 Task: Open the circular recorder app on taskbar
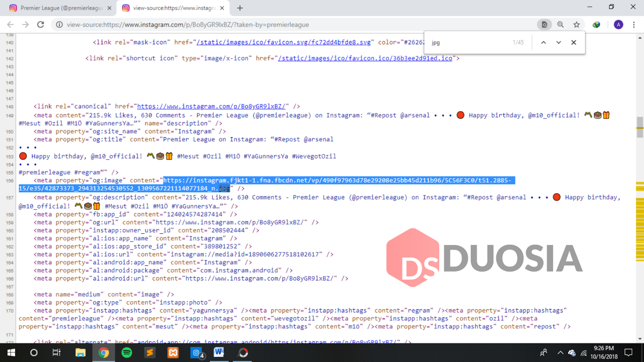coord(243,353)
